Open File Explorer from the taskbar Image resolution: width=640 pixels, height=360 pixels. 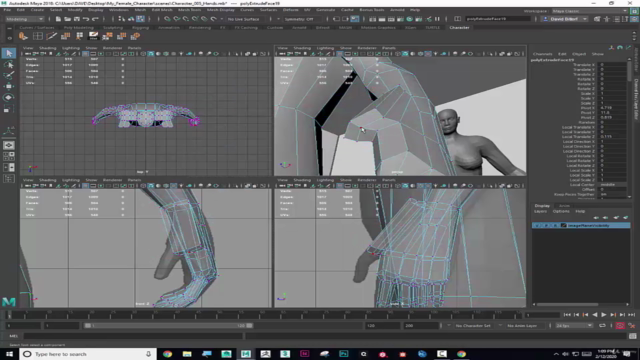[x=187, y=354]
